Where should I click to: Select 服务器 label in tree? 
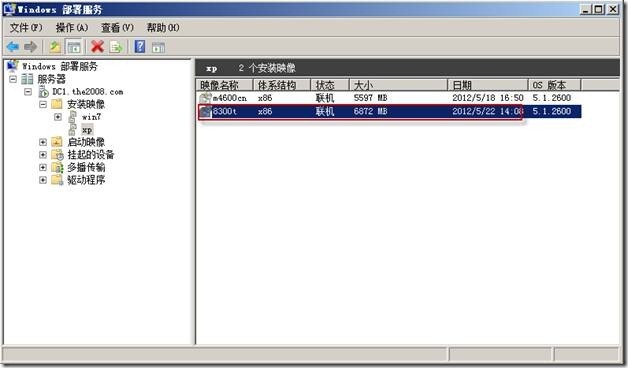point(52,79)
